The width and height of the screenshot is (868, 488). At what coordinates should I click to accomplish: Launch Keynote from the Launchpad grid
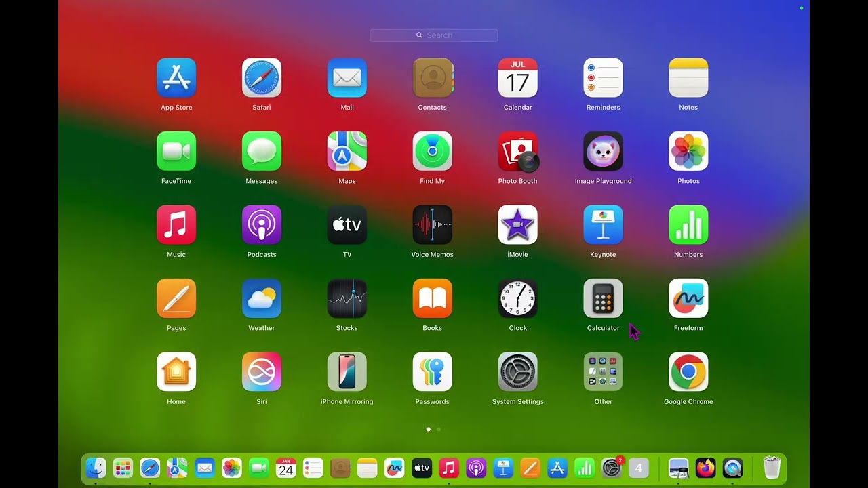(604, 225)
